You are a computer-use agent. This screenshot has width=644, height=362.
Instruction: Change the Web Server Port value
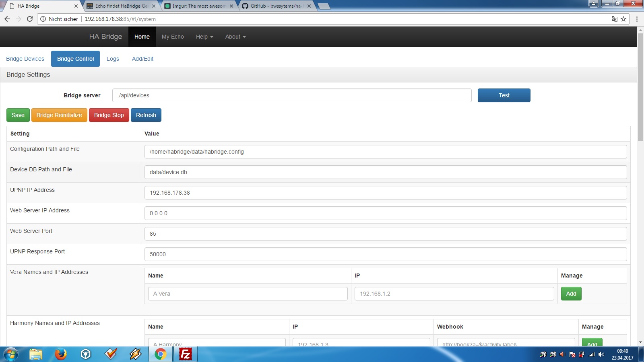tap(386, 234)
